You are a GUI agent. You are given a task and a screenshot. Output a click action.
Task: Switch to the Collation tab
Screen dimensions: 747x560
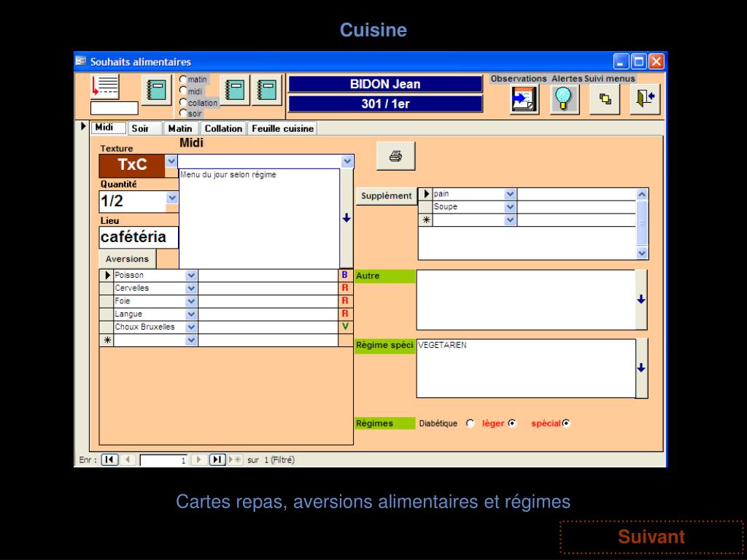223,128
